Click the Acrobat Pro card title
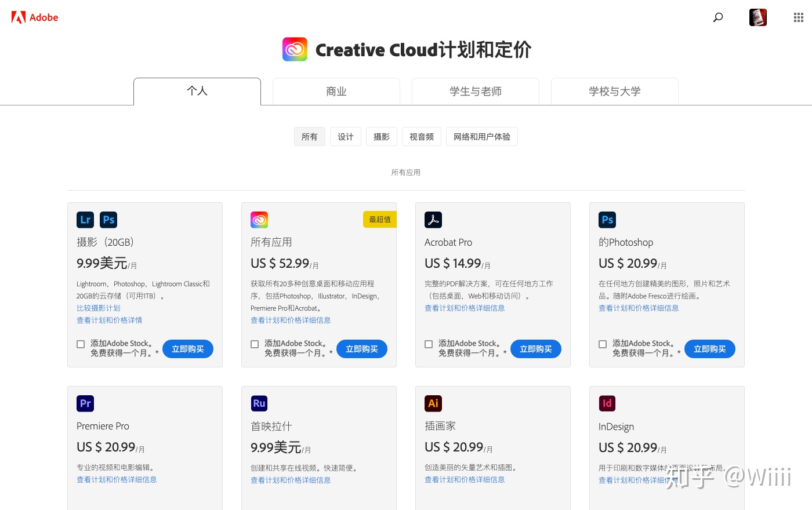812x510 pixels. [x=448, y=242]
